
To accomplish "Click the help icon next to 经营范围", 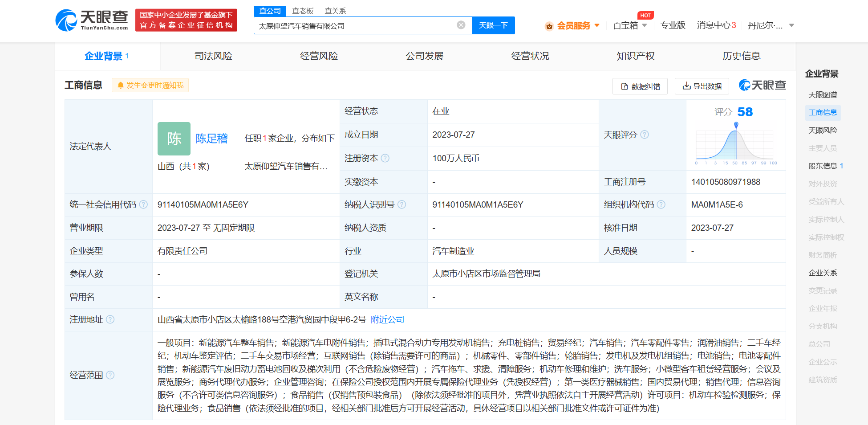I will coord(110,376).
